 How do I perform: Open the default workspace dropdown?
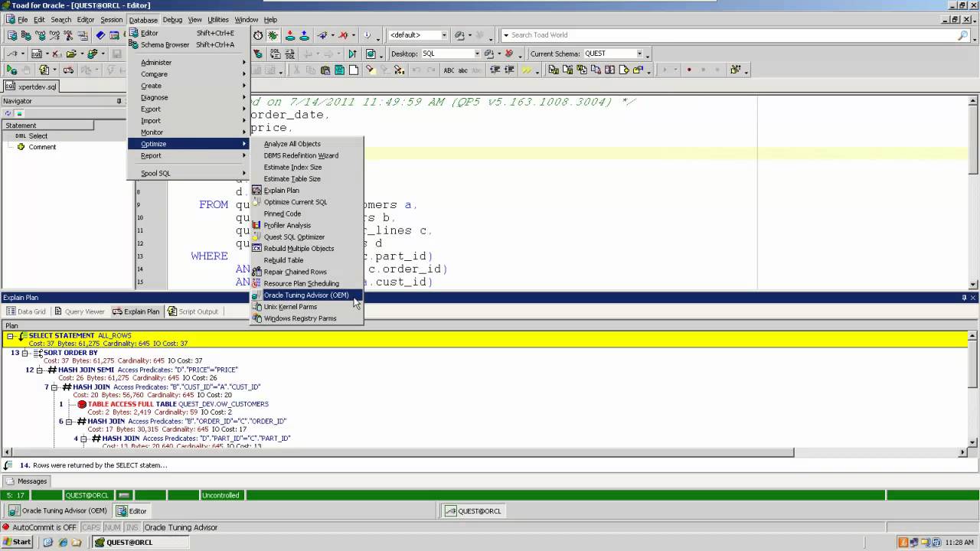click(443, 35)
